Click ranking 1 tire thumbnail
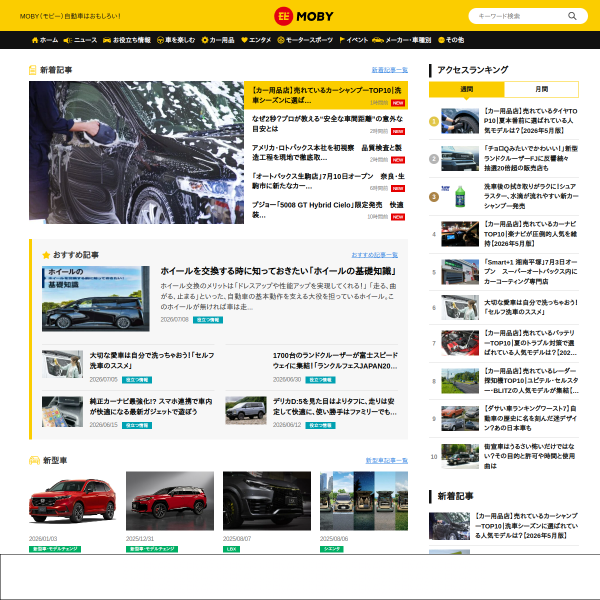The height and width of the screenshot is (600, 600). click(460, 121)
